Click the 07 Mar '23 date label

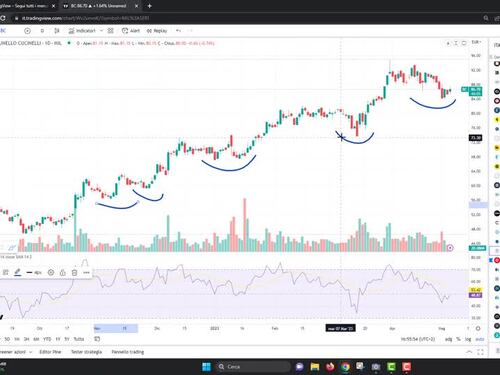pos(340,328)
